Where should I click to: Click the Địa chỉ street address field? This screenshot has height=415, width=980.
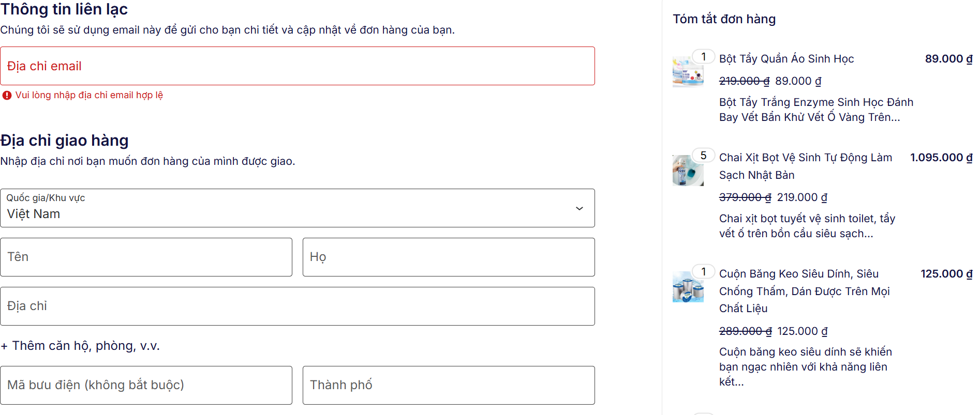click(297, 306)
